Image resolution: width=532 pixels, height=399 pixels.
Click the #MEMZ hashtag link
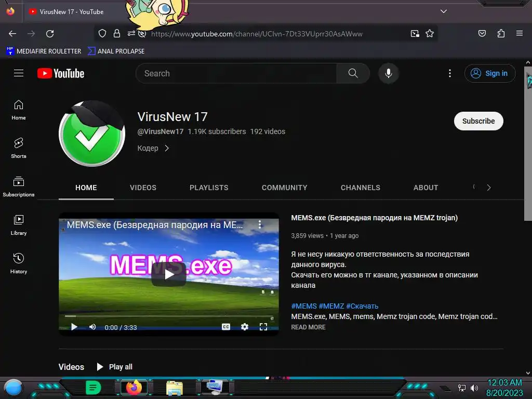(331, 306)
